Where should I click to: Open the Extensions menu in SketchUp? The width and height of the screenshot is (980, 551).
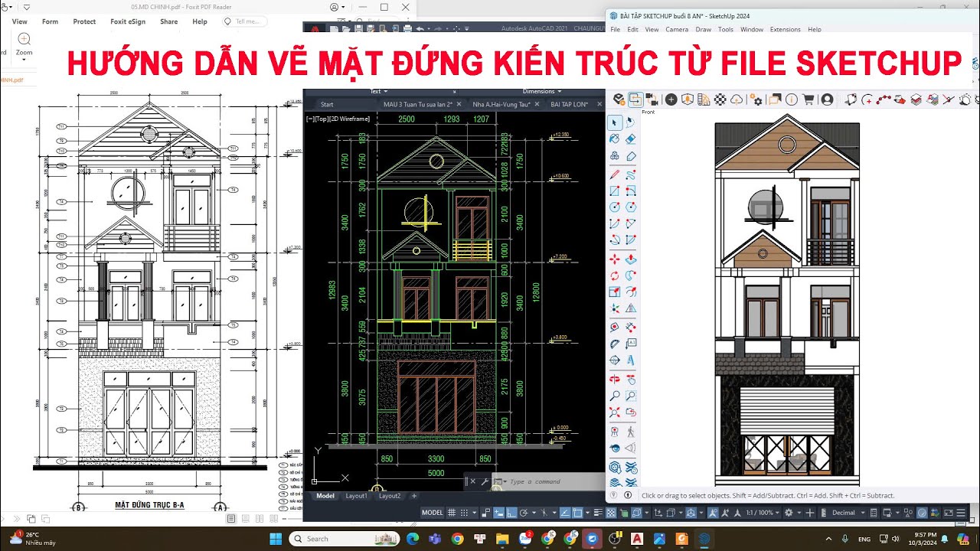[x=785, y=29]
